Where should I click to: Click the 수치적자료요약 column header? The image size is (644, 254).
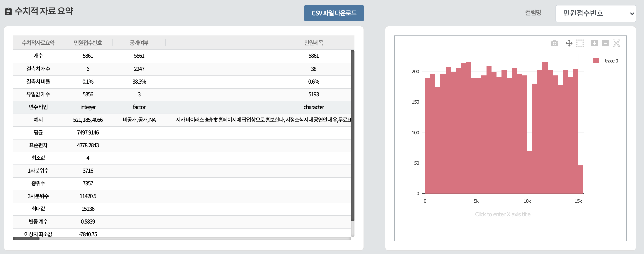[x=38, y=43]
